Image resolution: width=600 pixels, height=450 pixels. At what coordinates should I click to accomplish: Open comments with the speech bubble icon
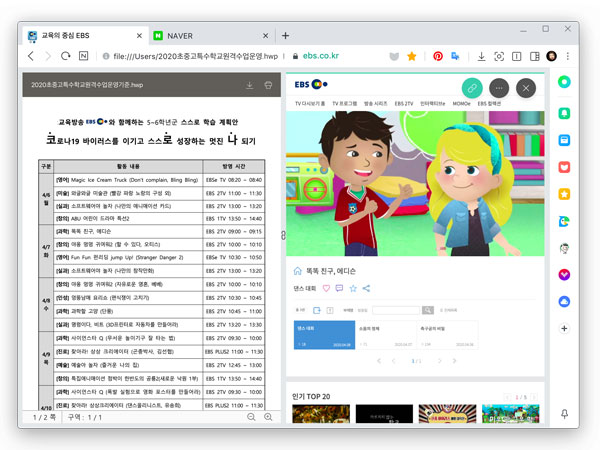[x=339, y=288]
